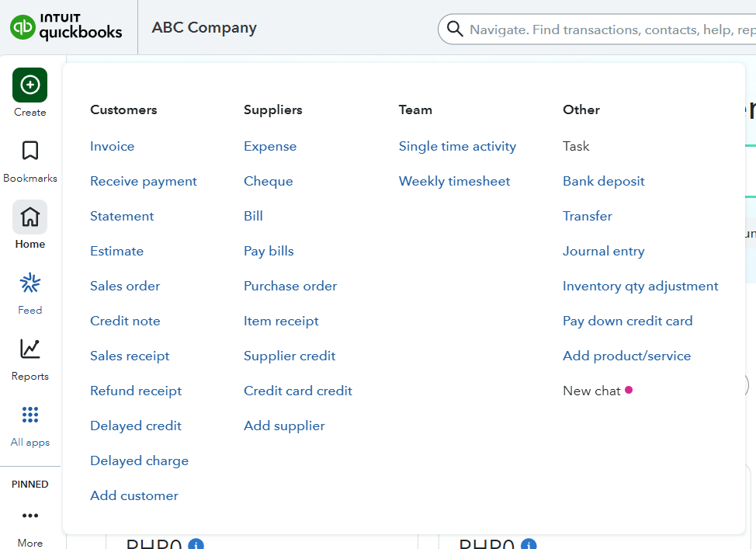Viewport: 756px width, 549px height.
Task: Click the Customers column heading
Action: point(123,109)
